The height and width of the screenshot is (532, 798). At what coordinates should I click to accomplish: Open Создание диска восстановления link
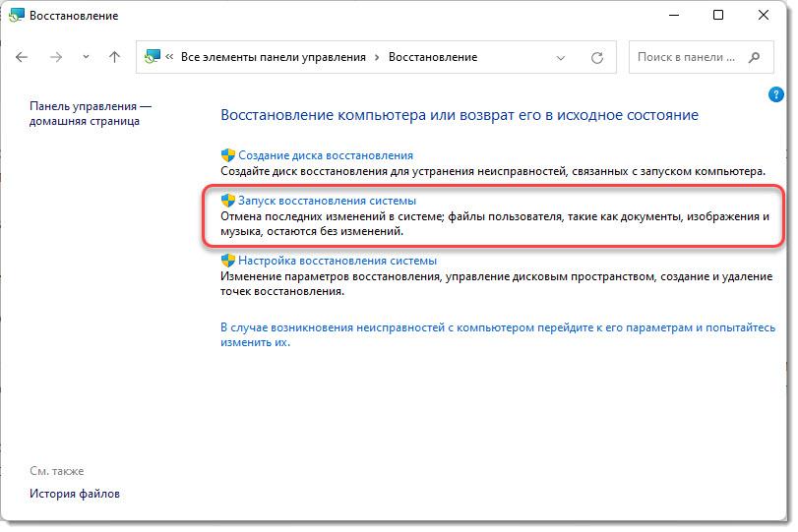pos(325,155)
